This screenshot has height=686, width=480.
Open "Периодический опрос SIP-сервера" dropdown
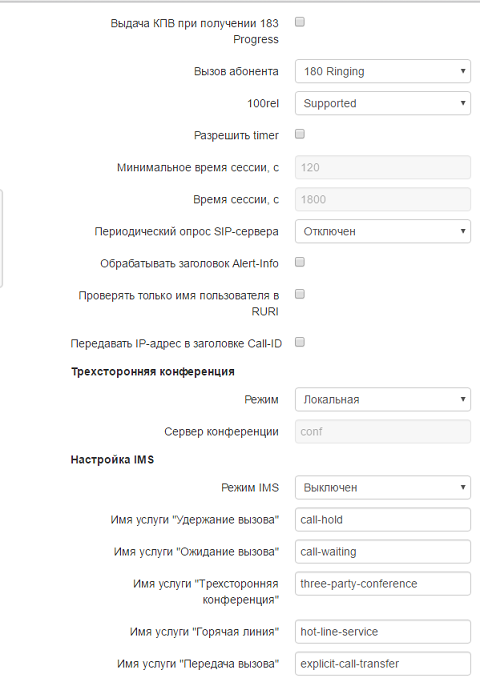point(383,231)
